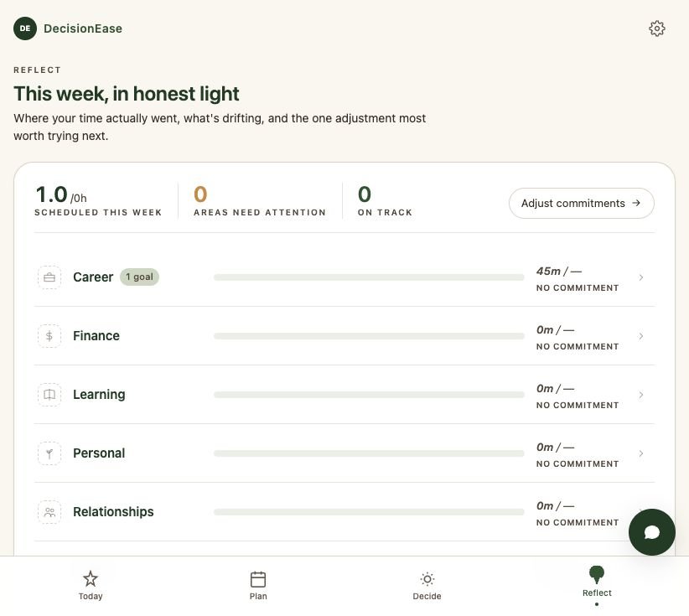Switch to the Decide tab
This screenshot has width=689, height=616.
(x=427, y=585)
